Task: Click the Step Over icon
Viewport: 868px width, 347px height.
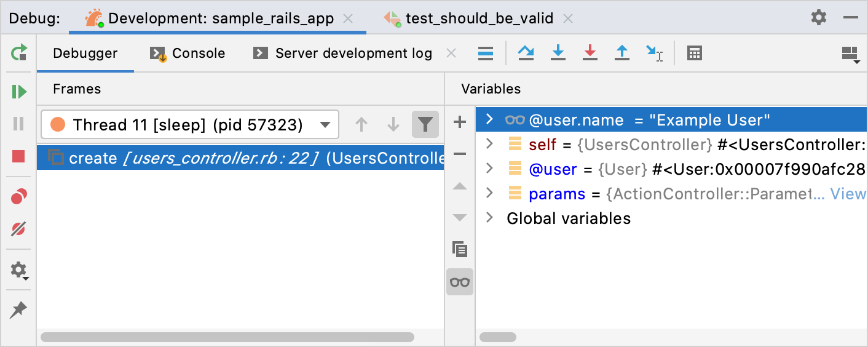Action: (526, 54)
